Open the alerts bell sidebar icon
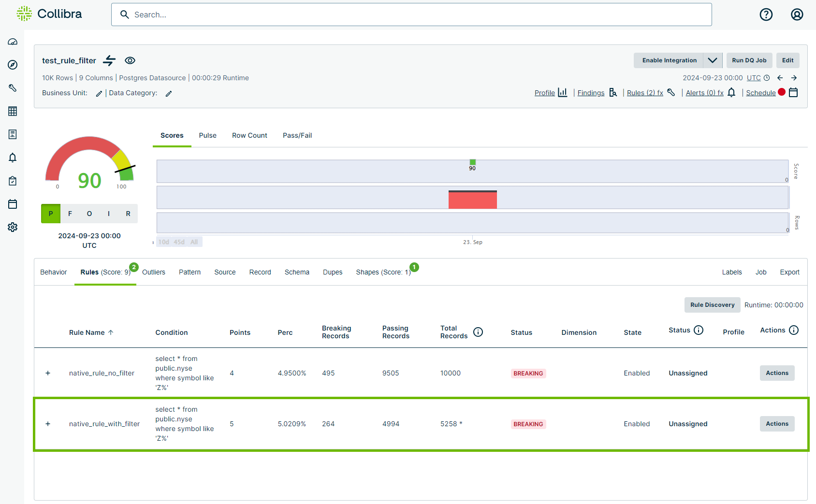The width and height of the screenshot is (816, 504). [13, 158]
